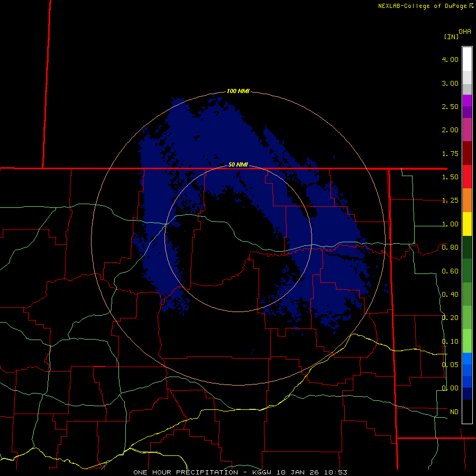Pick the darkest green swatch beside 0.80
This screenshot has height=476, width=476.
(x=467, y=248)
